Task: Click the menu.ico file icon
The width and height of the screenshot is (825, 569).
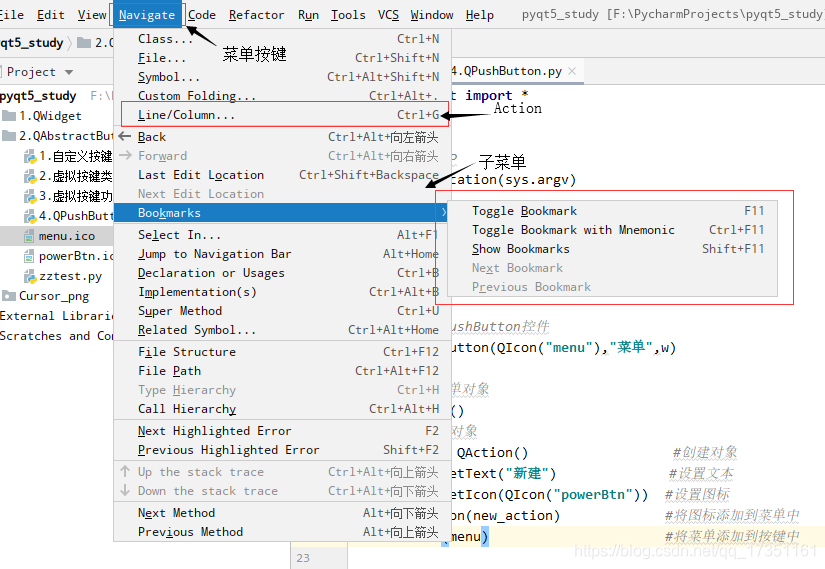Action: 29,236
